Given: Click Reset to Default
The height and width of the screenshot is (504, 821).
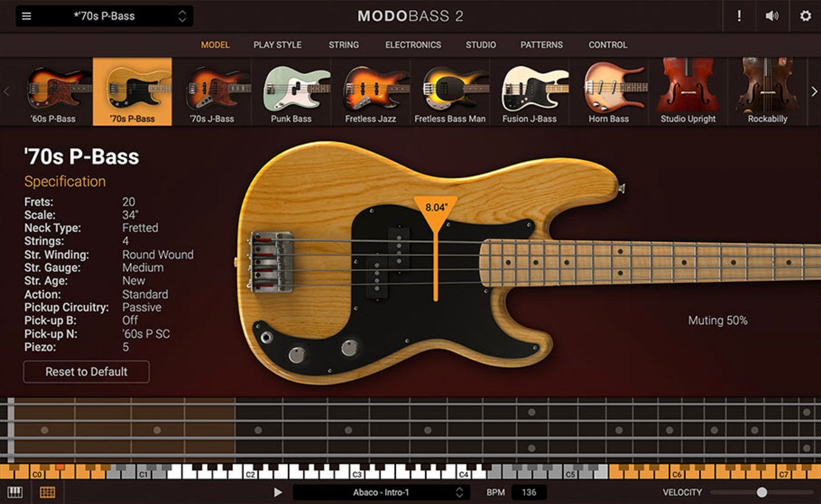Looking at the screenshot, I should (x=86, y=372).
